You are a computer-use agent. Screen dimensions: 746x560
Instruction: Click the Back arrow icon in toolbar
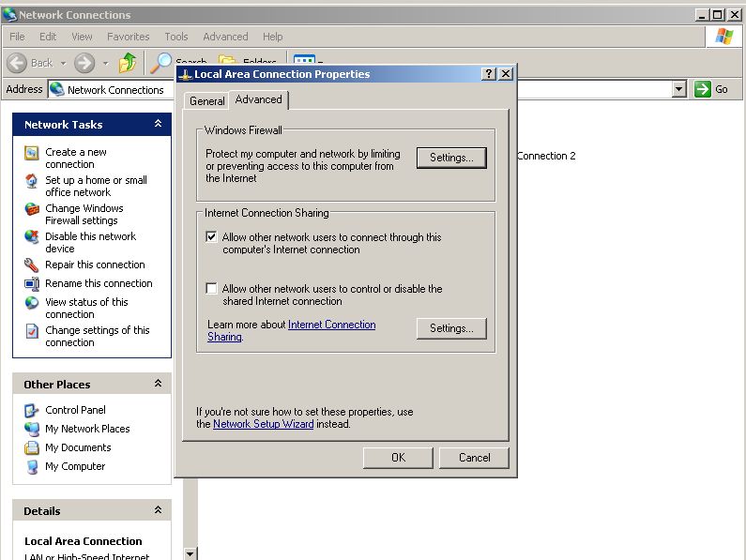pos(17,63)
